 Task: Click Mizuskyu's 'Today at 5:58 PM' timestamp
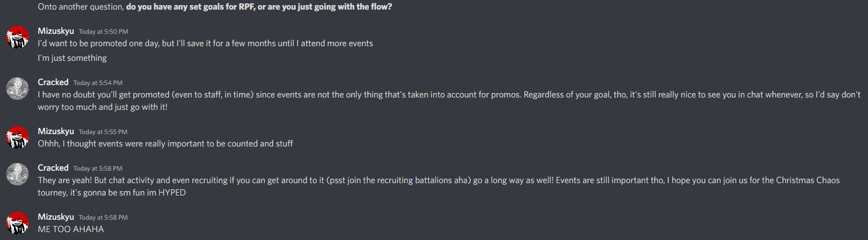(103, 217)
